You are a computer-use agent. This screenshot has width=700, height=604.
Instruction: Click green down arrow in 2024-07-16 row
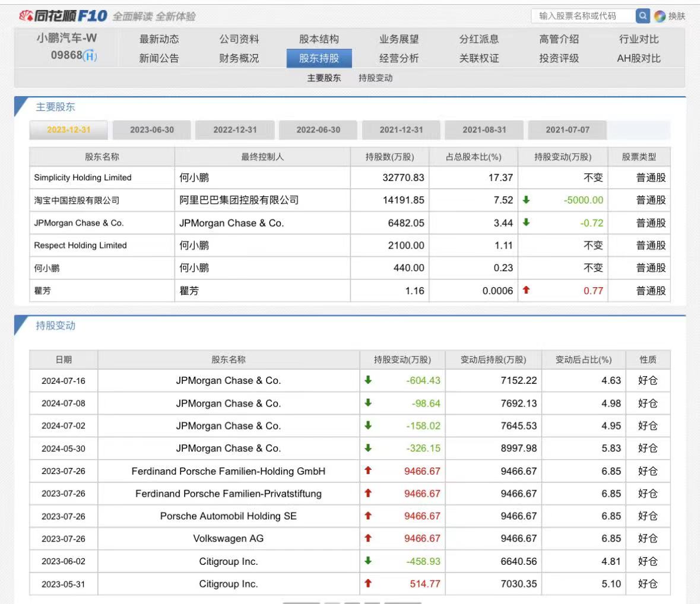368,380
